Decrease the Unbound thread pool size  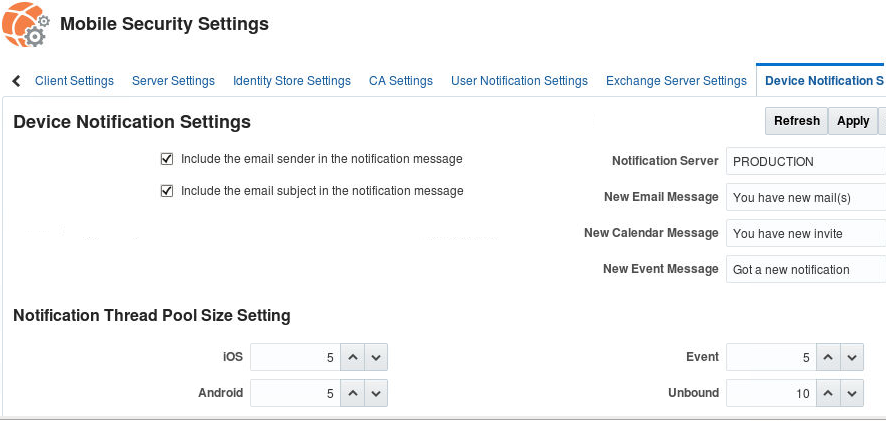[x=852, y=393]
